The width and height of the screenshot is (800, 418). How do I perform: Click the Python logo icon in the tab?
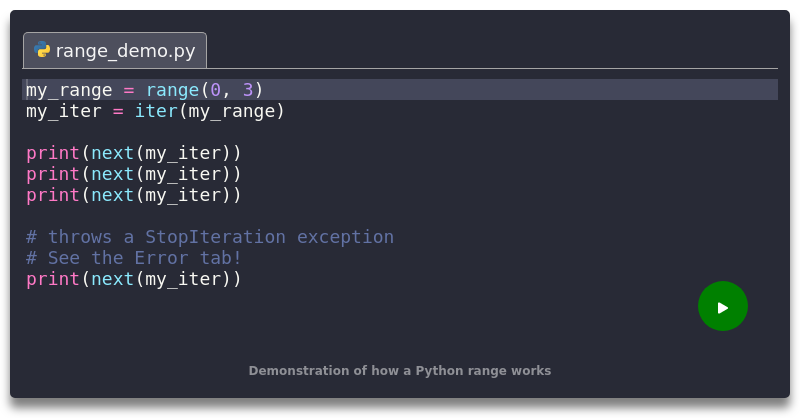pyautogui.click(x=42, y=50)
